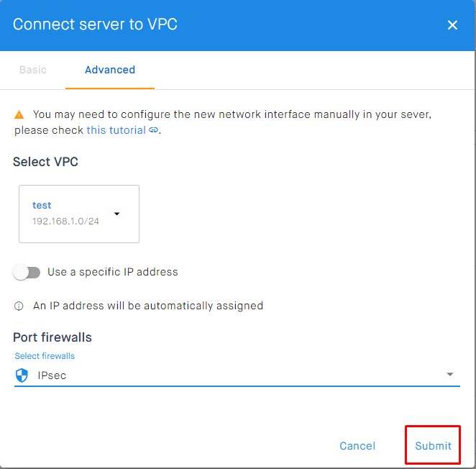Click the orange warning triangle icon

pos(19,114)
